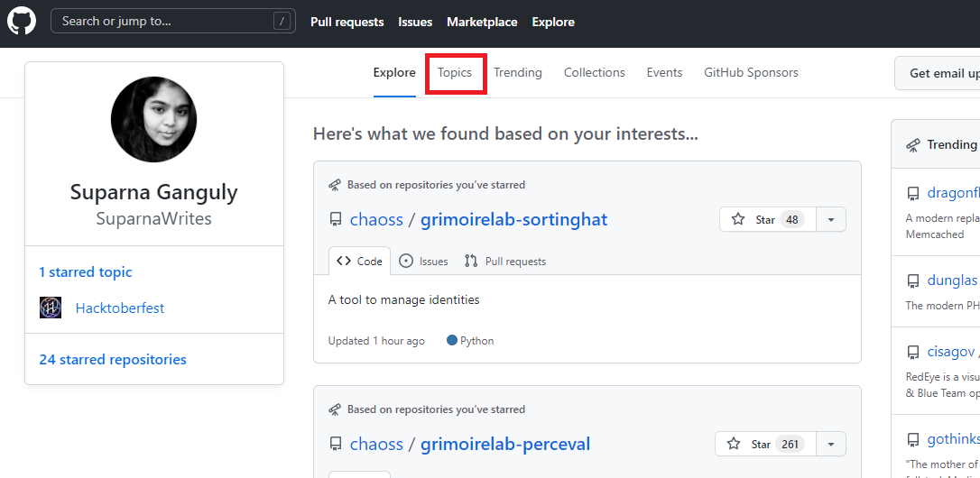Open the Pull requests tab of grimoirelab-sortinghat

[x=505, y=262]
